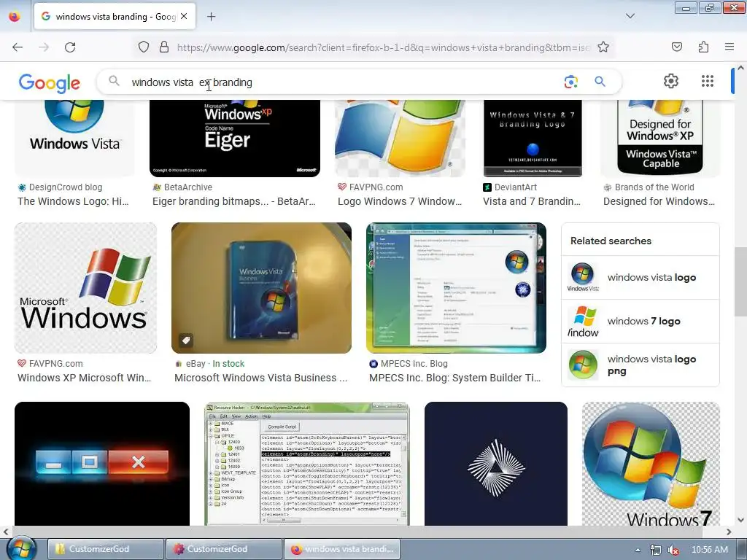This screenshot has width=747, height=560.
Task: Open the eBay Vista Business box thumbnail
Action: [262, 288]
